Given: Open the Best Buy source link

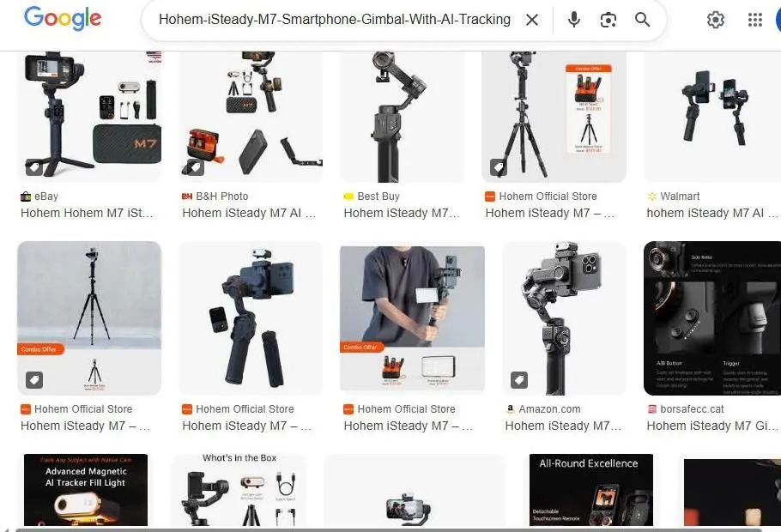Looking at the screenshot, I should click(378, 196).
